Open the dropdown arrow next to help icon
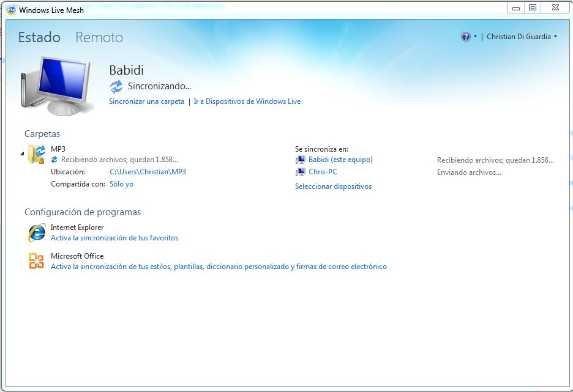Screen dimensions: 573x392 (x=475, y=37)
